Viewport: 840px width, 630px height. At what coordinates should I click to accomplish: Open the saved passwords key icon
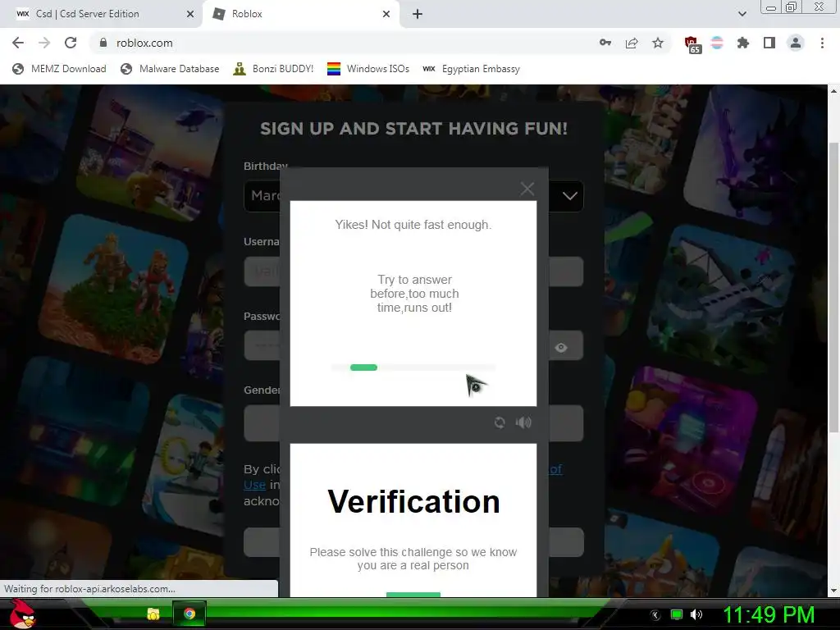tap(605, 43)
